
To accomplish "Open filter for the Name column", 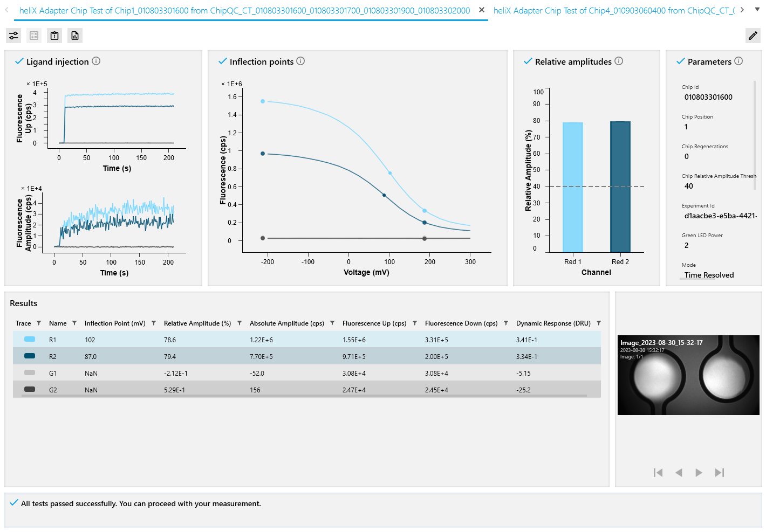I will pyautogui.click(x=74, y=323).
